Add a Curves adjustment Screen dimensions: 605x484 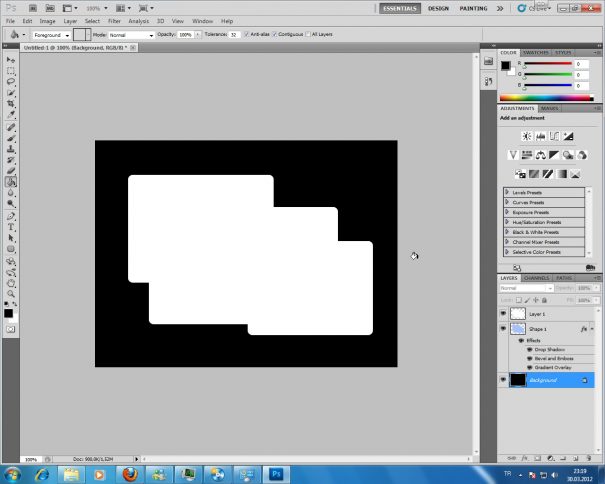(x=554, y=136)
